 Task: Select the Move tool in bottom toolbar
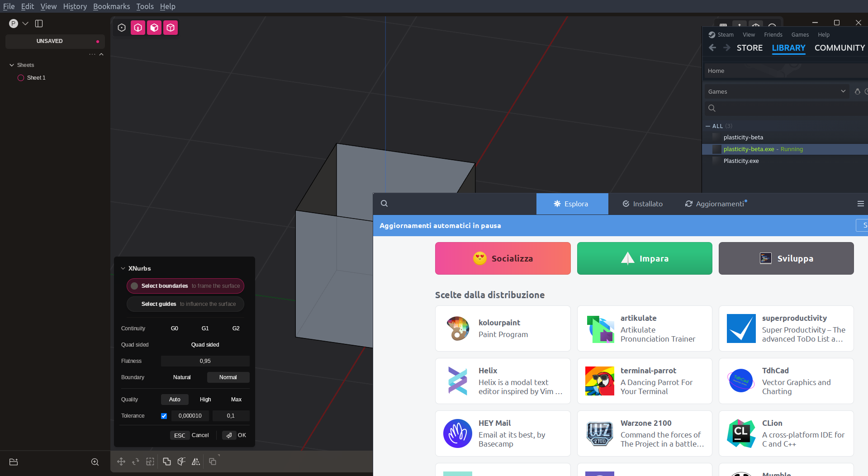(121, 462)
